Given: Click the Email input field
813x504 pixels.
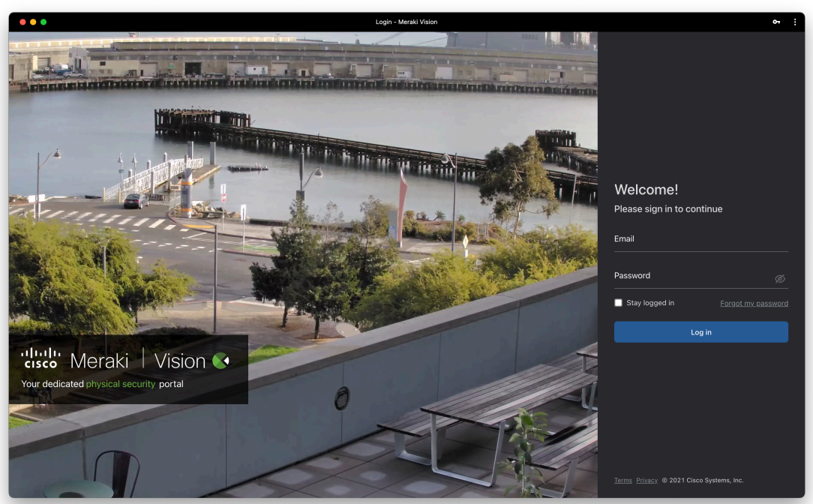Looking at the screenshot, I should coord(700,240).
